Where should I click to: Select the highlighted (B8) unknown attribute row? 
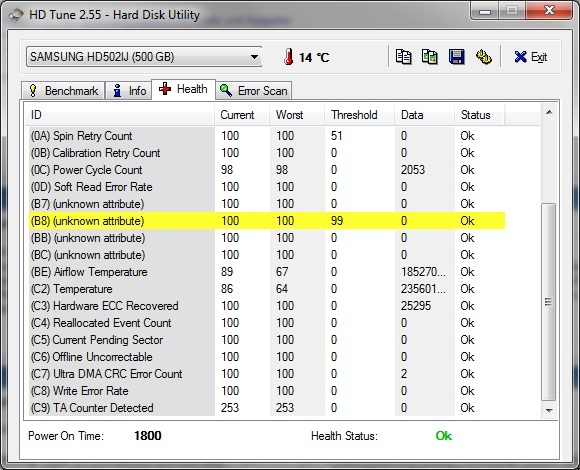coord(266,221)
